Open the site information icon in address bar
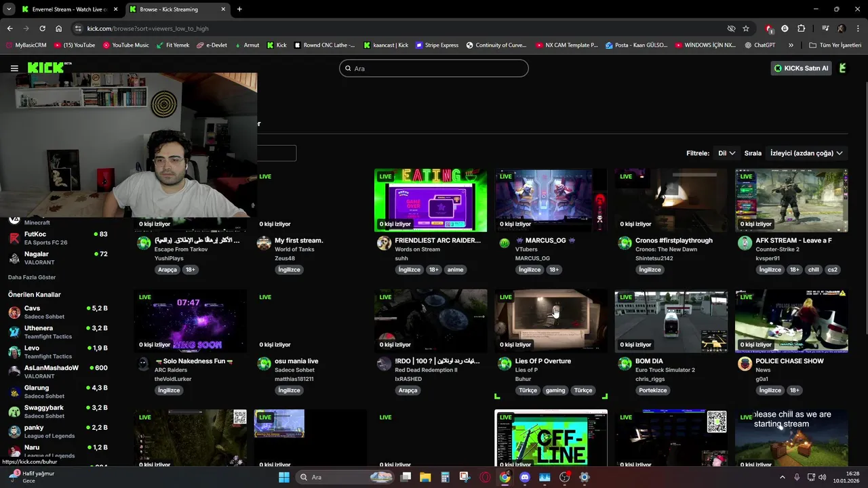 click(x=78, y=28)
